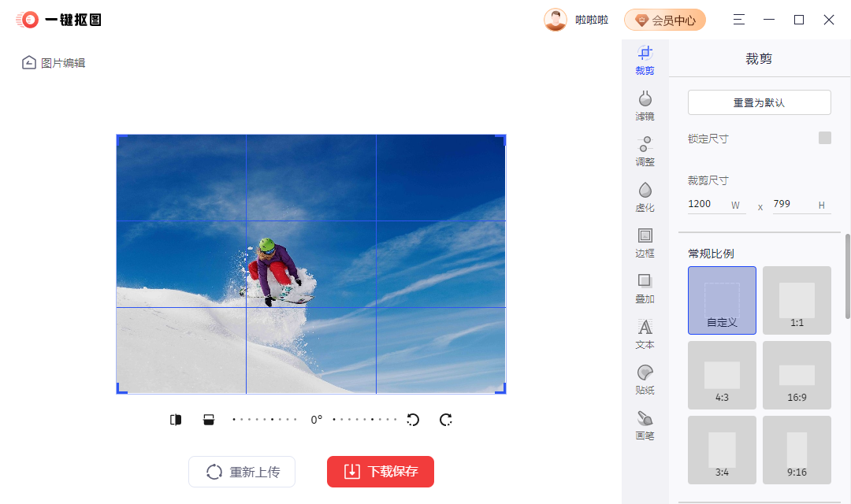Reset crop settings with 重置为默认
The image size is (851, 504).
pyautogui.click(x=759, y=102)
